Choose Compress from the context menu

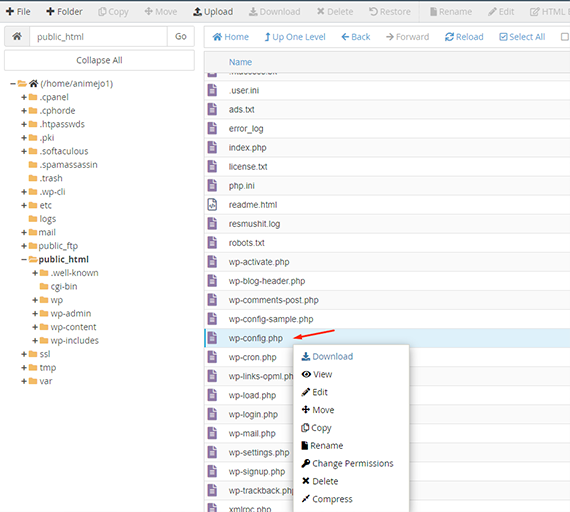click(x=327, y=499)
